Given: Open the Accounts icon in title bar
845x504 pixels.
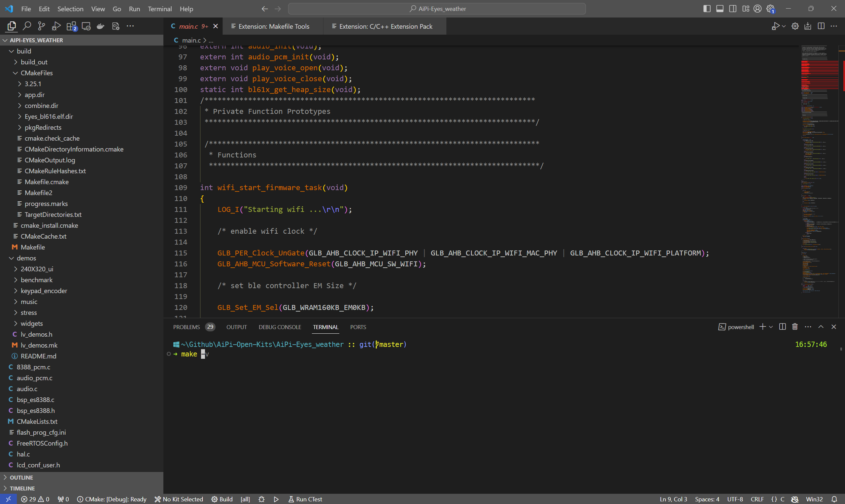Looking at the screenshot, I should (758, 9).
